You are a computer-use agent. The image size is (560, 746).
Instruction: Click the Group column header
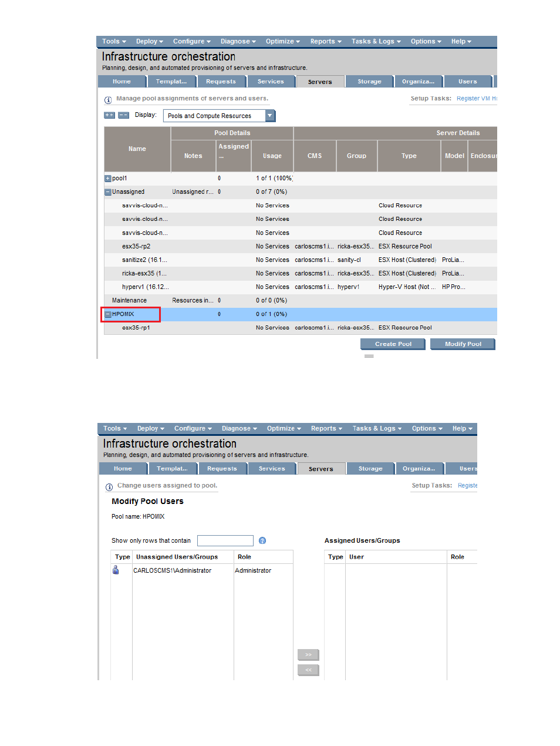click(356, 156)
